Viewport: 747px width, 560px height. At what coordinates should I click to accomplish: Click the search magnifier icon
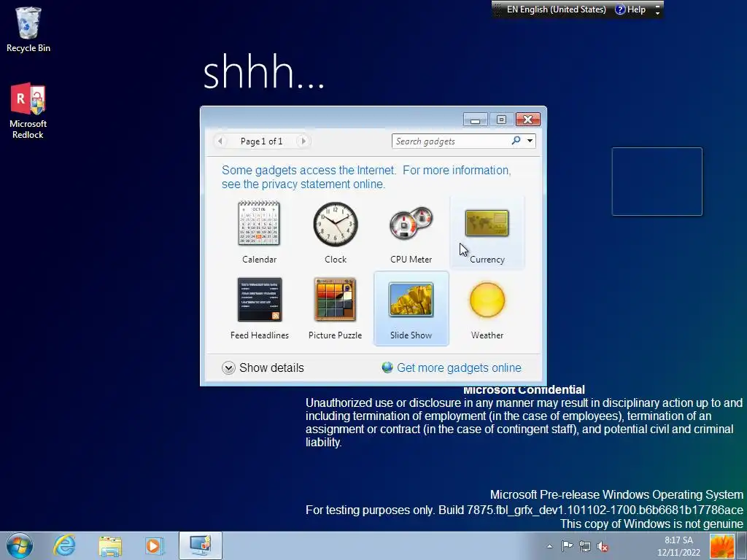click(516, 141)
